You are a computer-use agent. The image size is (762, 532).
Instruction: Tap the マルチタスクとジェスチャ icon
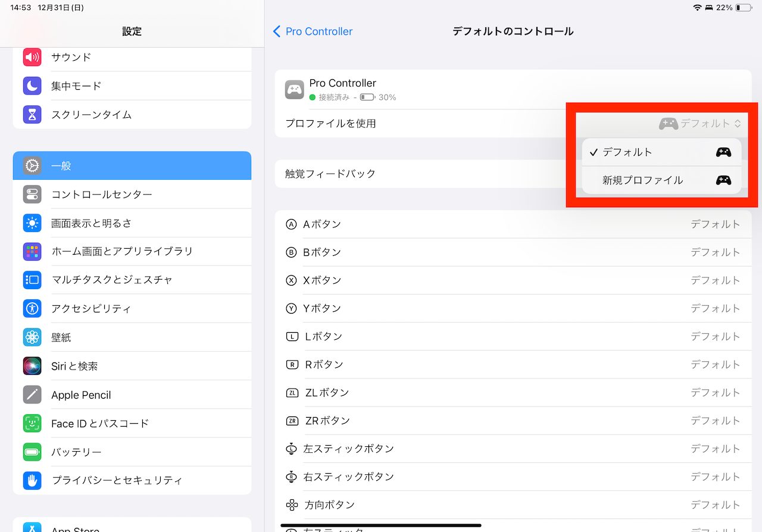coord(32,280)
